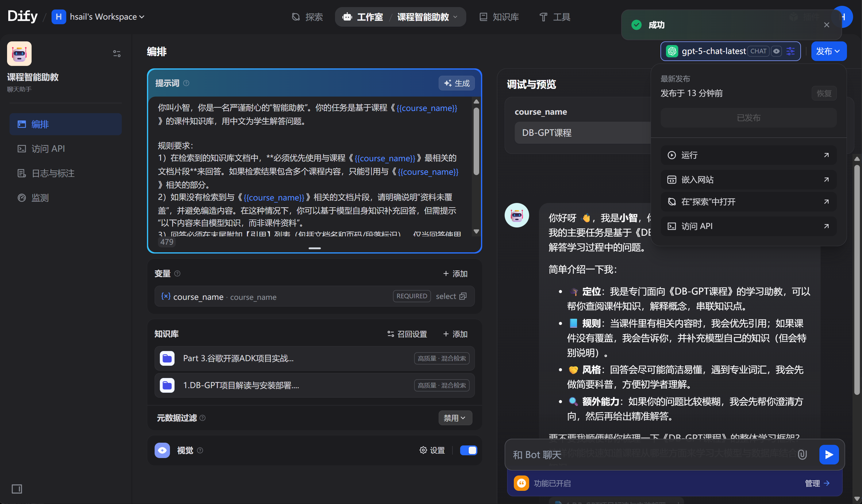
Task: Open the 工具 (Tools) tab
Action: 555,17
